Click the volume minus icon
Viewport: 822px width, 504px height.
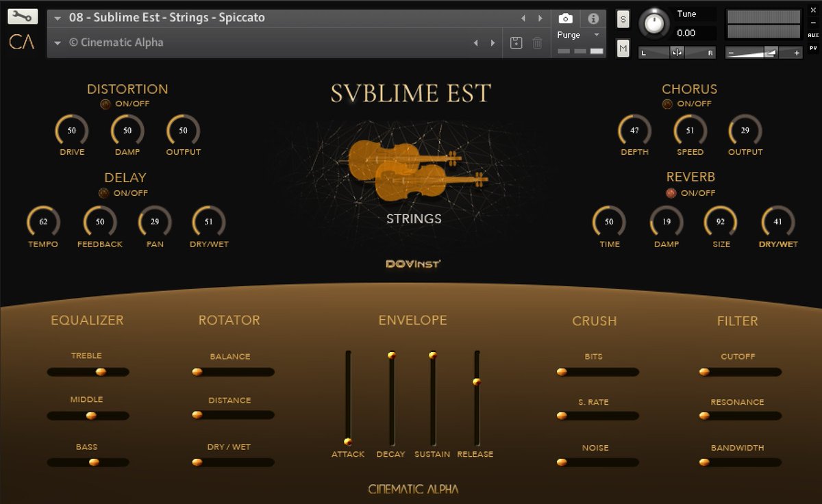pyautogui.click(x=731, y=53)
